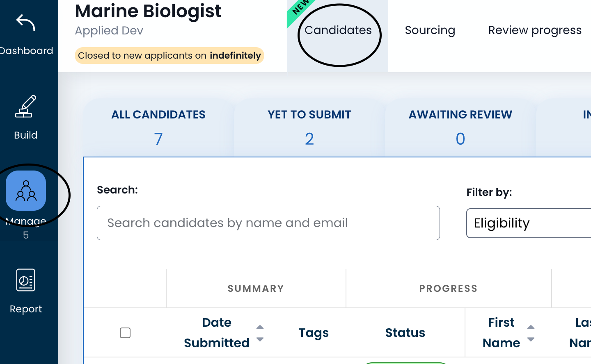Open the Report document icon

click(25, 280)
